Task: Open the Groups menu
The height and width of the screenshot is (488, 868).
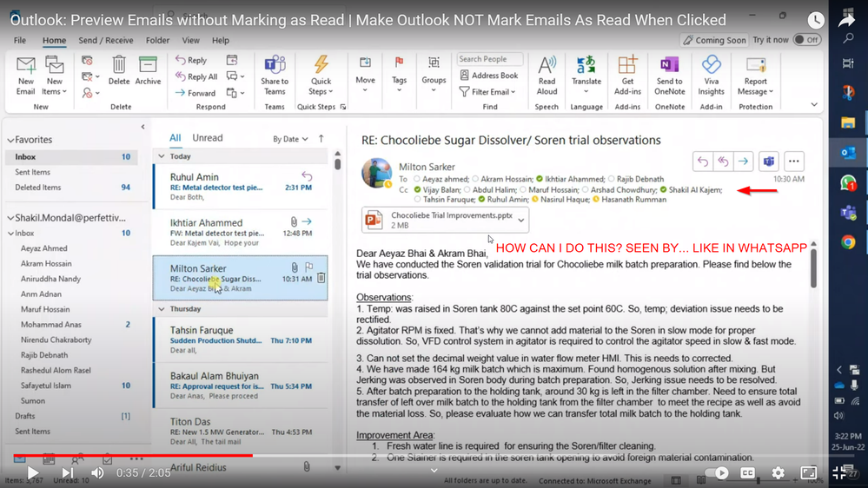Action: (x=434, y=75)
